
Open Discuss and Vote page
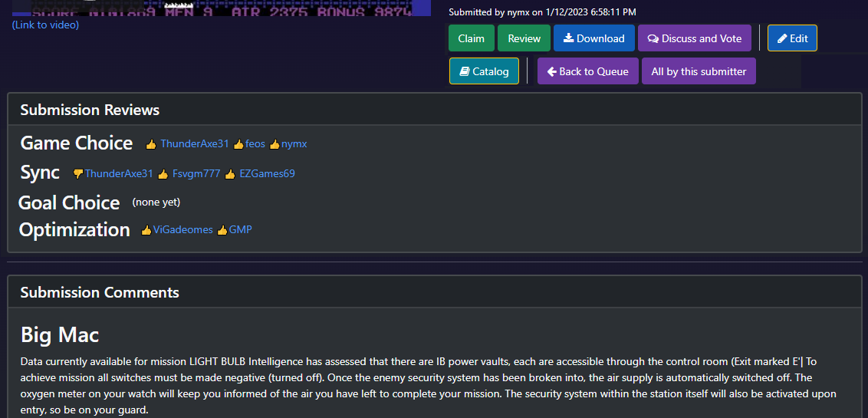(x=694, y=38)
